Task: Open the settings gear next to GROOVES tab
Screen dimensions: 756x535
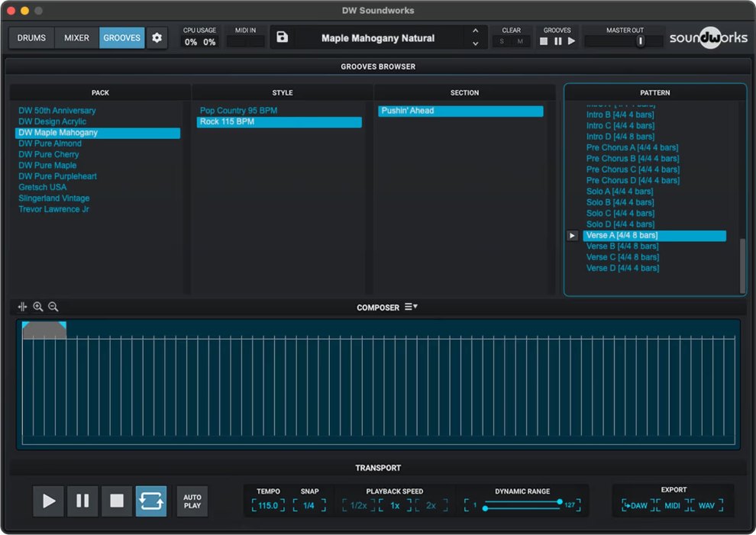Action: coord(157,37)
